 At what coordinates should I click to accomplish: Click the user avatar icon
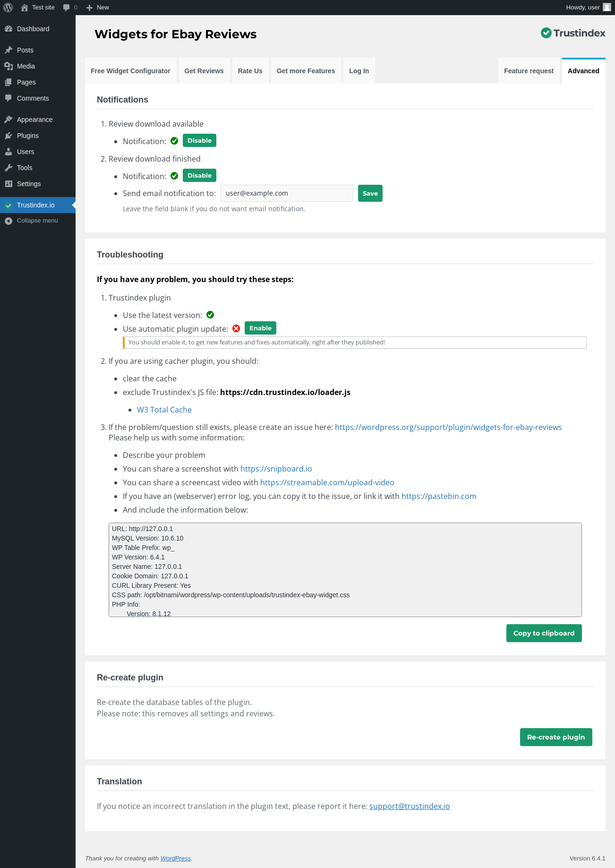(607, 8)
